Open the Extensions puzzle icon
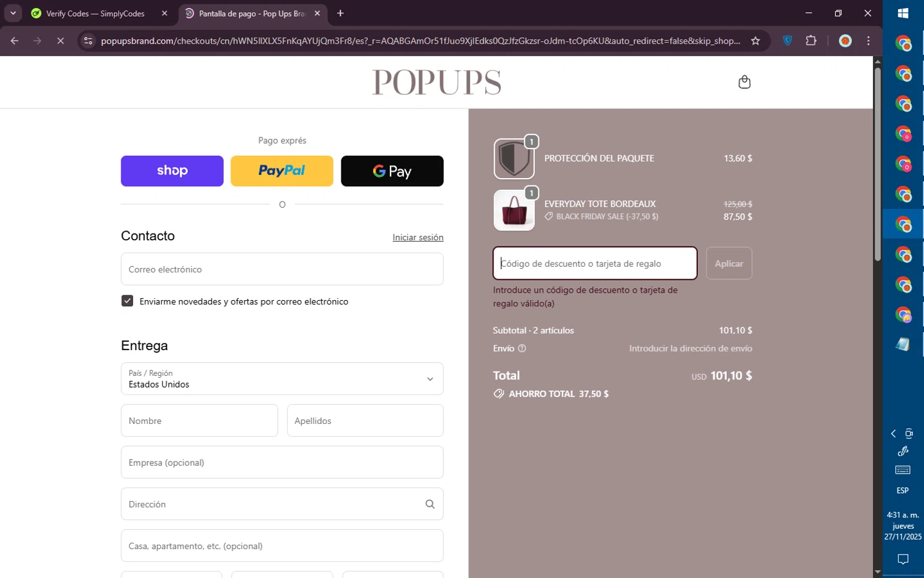 click(x=811, y=41)
